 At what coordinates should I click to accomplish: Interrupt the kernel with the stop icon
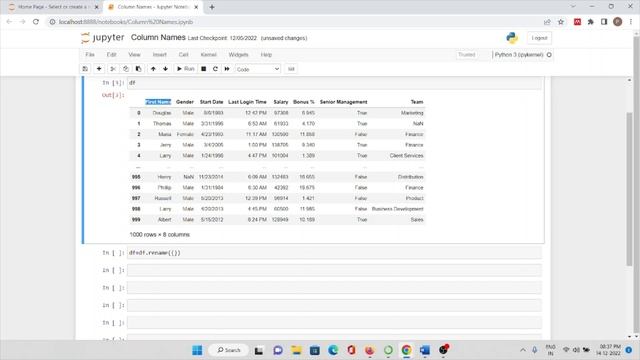[x=204, y=69]
